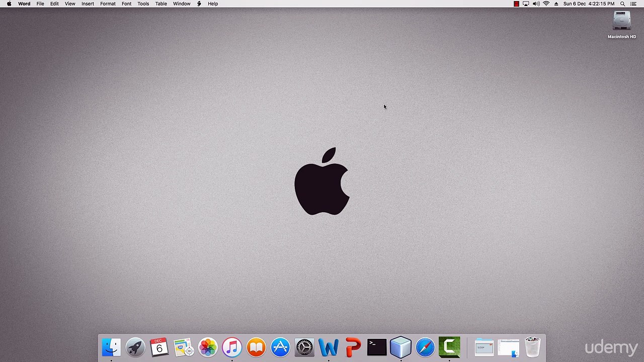Launch Launchpad rocket icon in Dock
644x362 pixels.
click(x=135, y=347)
